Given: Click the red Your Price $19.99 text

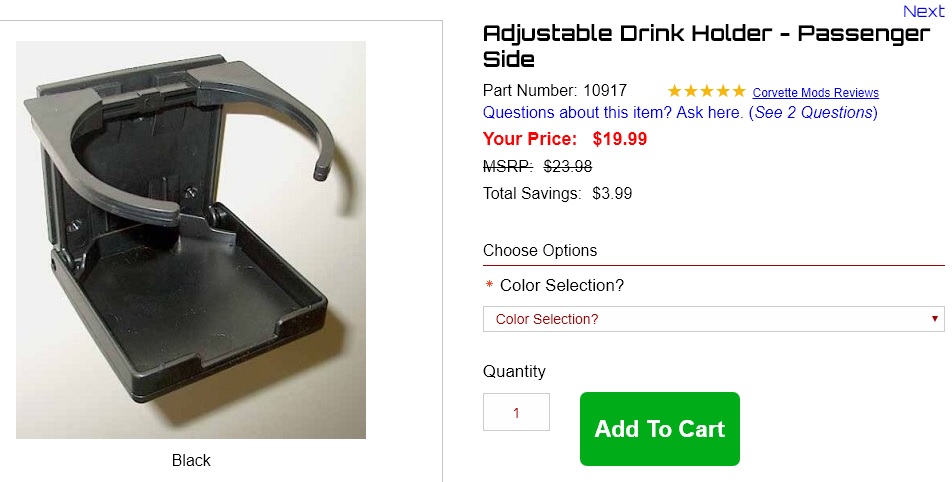Looking at the screenshot, I should 565,139.
